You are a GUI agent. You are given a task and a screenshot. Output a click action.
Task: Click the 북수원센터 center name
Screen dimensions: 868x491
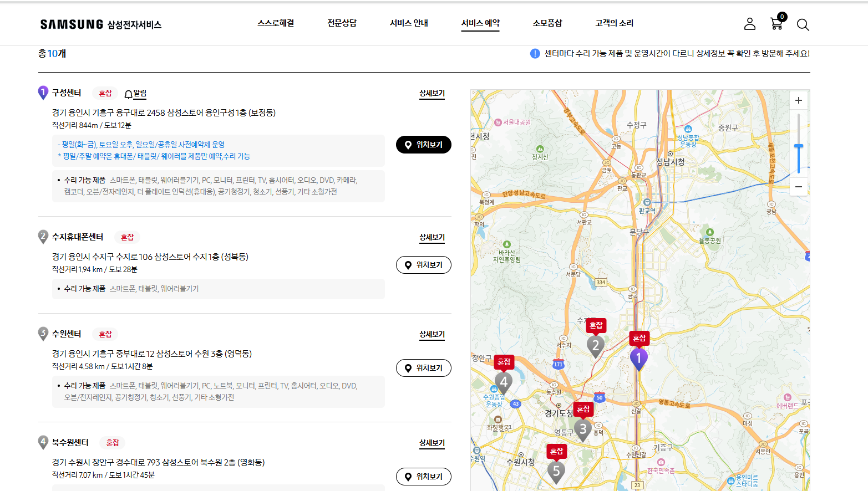pyautogui.click(x=70, y=443)
